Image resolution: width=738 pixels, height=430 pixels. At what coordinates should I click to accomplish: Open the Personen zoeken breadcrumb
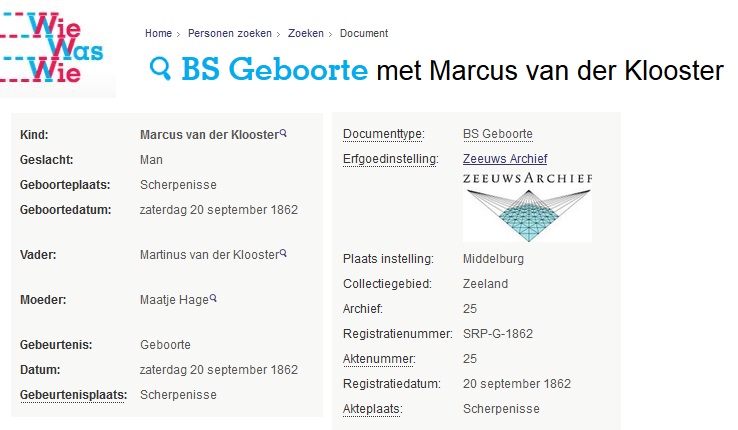tap(230, 33)
